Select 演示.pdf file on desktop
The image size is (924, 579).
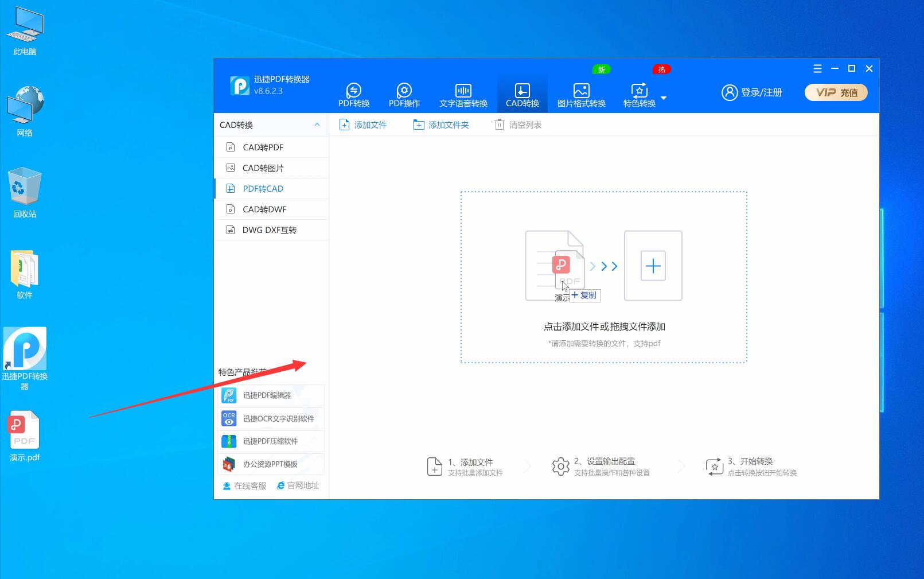coord(25,436)
